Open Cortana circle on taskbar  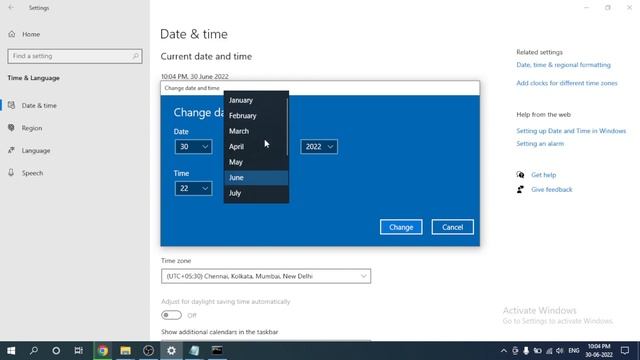[56, 351]
